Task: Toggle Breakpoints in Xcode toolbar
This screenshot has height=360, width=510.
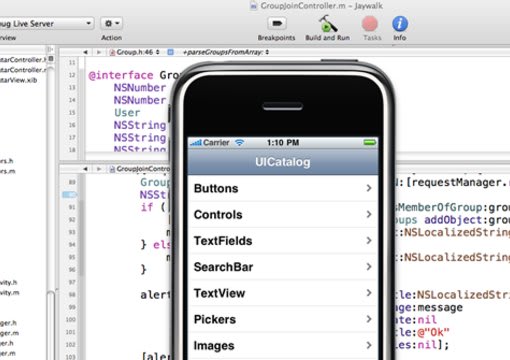Action: (x=277, y=24)
